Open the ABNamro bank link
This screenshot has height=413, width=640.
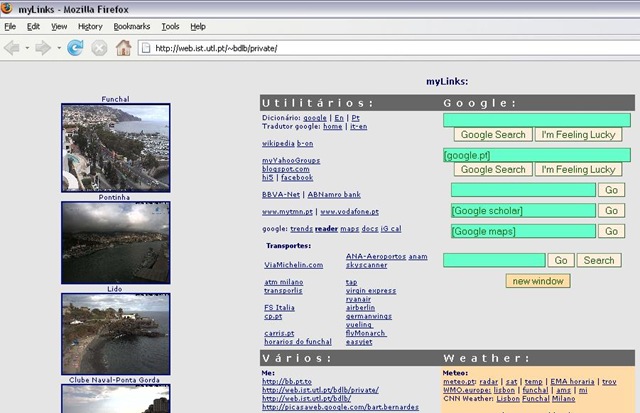point(334,195)
